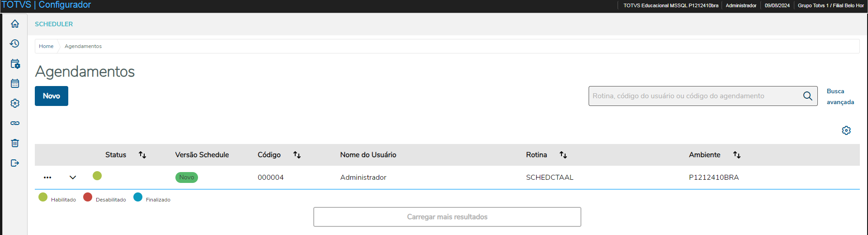Open the history clock icon in sidebar
This screenshot has height=235, width=868.
click(15, 43)
